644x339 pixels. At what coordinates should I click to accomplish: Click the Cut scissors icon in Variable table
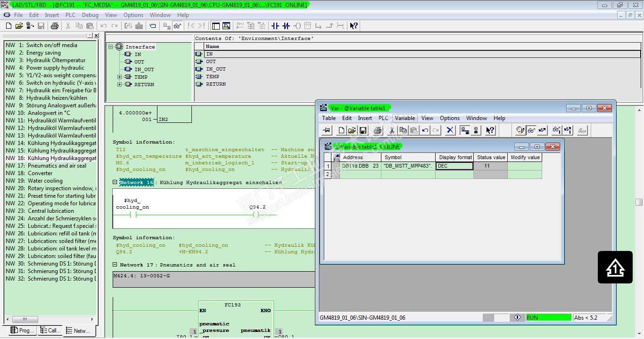pos(392,130)
